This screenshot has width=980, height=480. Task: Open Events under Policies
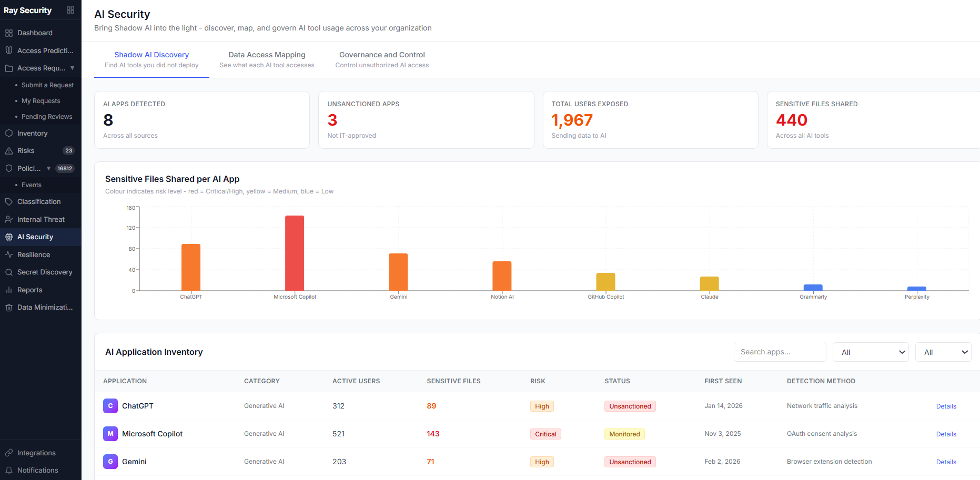[32, 185]
